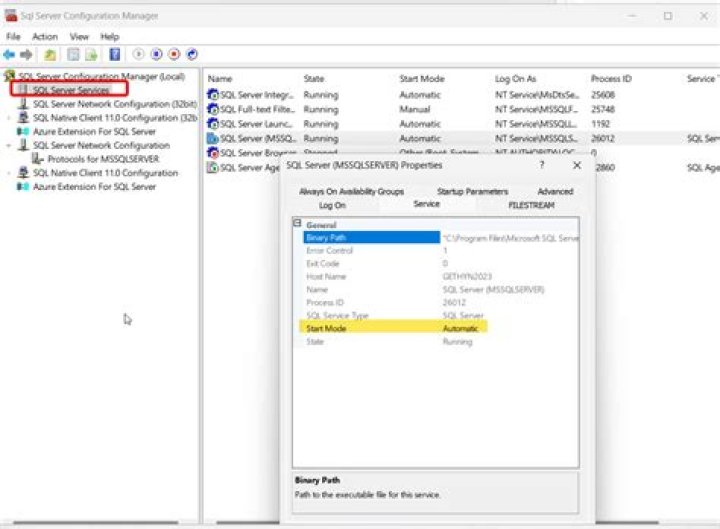Click the properties dialog help question mark

click(542, 165)
